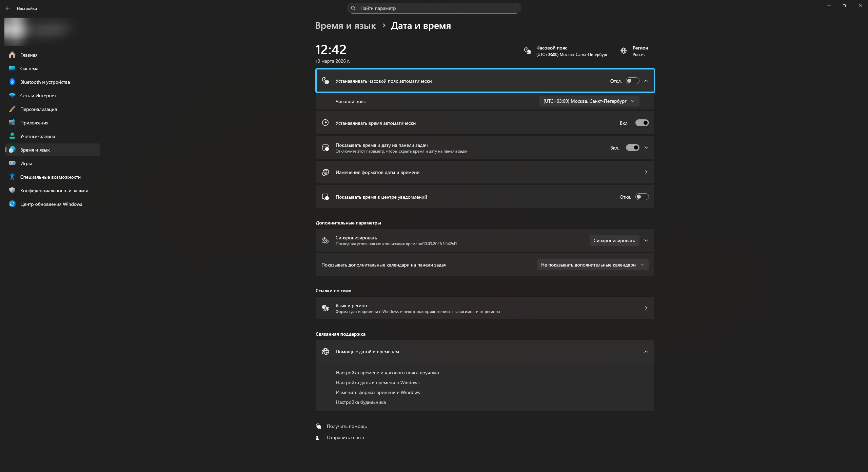Viewport: 868px width, 472px height.
Task: Turn on show time in notification center
Action: coord(642,197)
